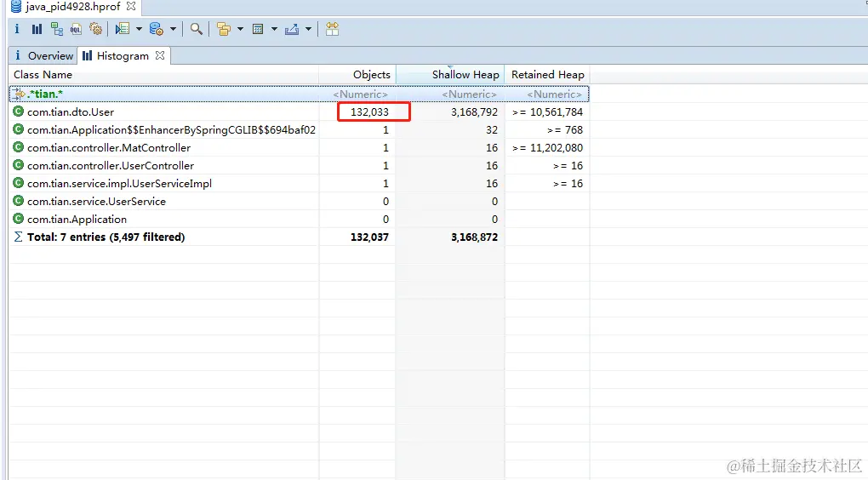Click compare tables toolbar icon
Screen dimensions: 868x480
[x=332, y=29]
